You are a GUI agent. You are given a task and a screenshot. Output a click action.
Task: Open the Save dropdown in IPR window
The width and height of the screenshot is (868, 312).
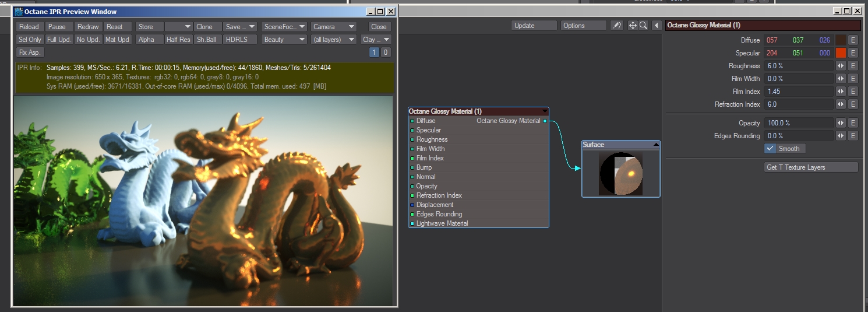click(240, 27)
